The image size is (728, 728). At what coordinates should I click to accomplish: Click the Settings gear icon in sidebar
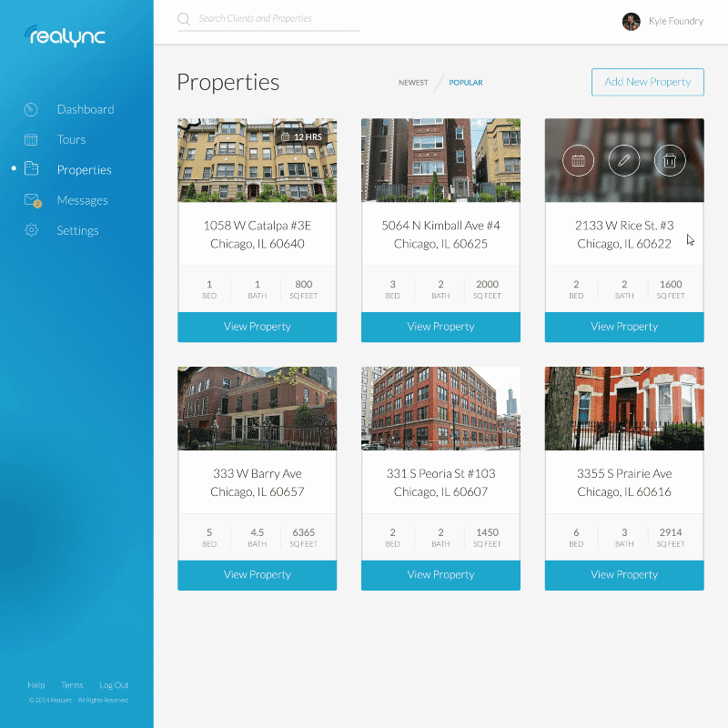pos(31,230)
